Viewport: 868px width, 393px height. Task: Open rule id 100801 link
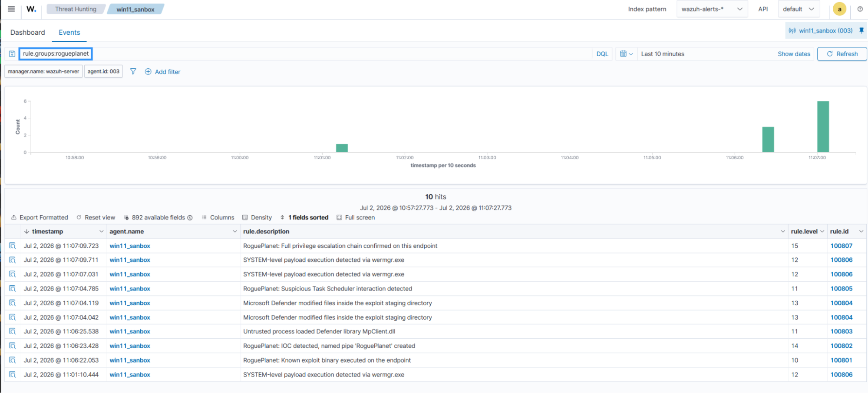pyautogui.click(x=842, y=360)
